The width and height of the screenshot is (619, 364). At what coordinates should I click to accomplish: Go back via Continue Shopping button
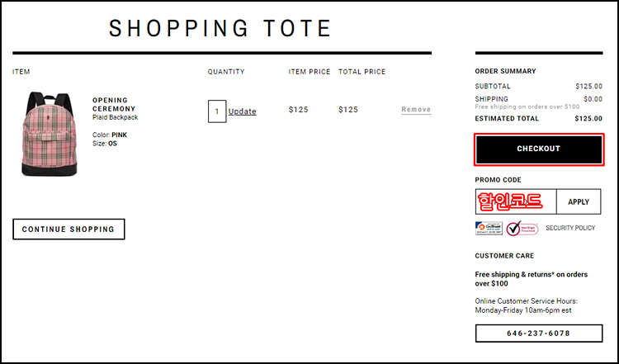pos(69,229)
